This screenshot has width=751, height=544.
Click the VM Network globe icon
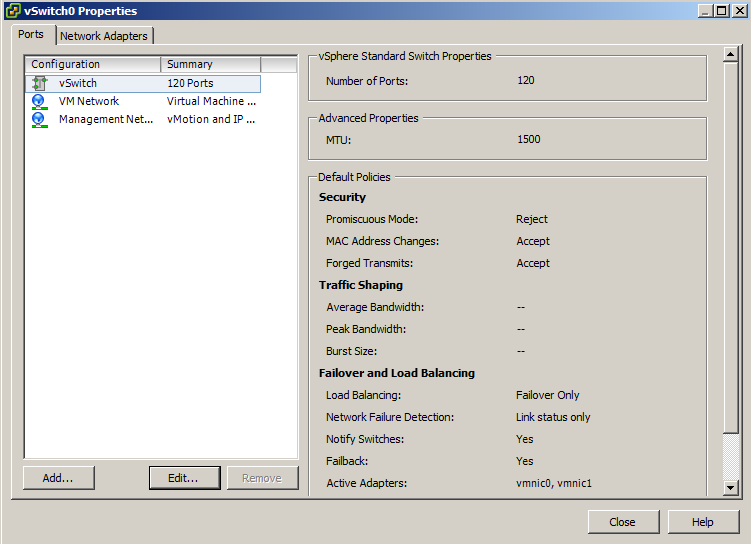click(39, 102)
